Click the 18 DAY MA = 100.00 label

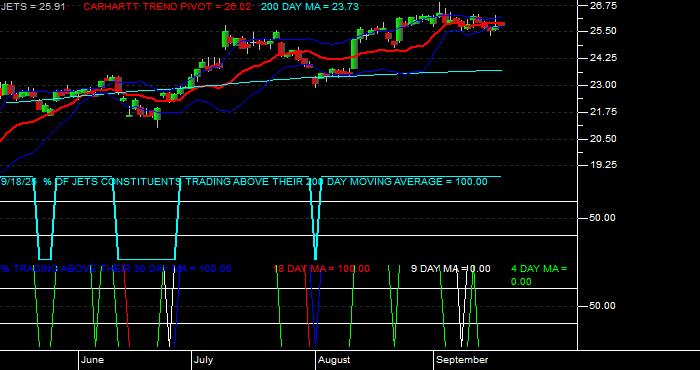click(x=321, y=269)
